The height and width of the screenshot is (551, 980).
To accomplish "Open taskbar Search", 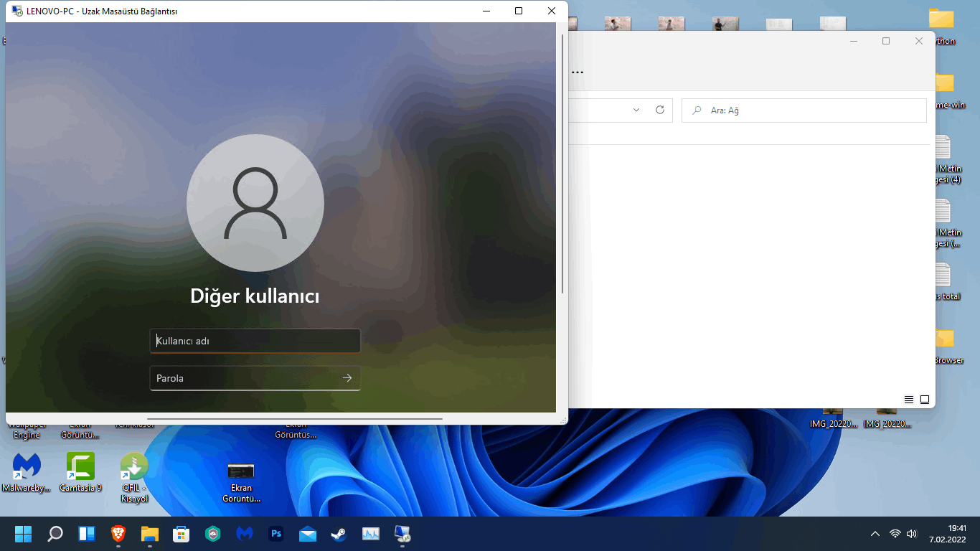I will click(55, 534).
